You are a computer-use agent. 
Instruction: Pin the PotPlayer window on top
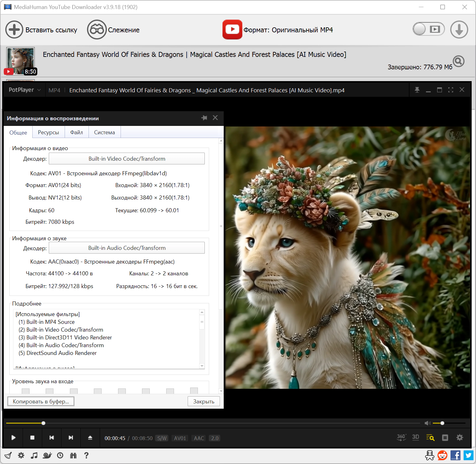coord(417,90)
